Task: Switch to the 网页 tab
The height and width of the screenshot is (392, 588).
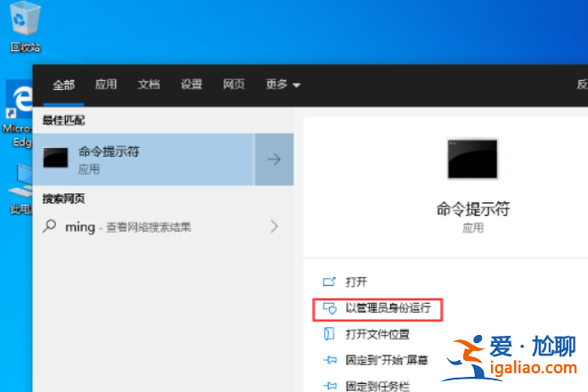Action: pos(233,85)
